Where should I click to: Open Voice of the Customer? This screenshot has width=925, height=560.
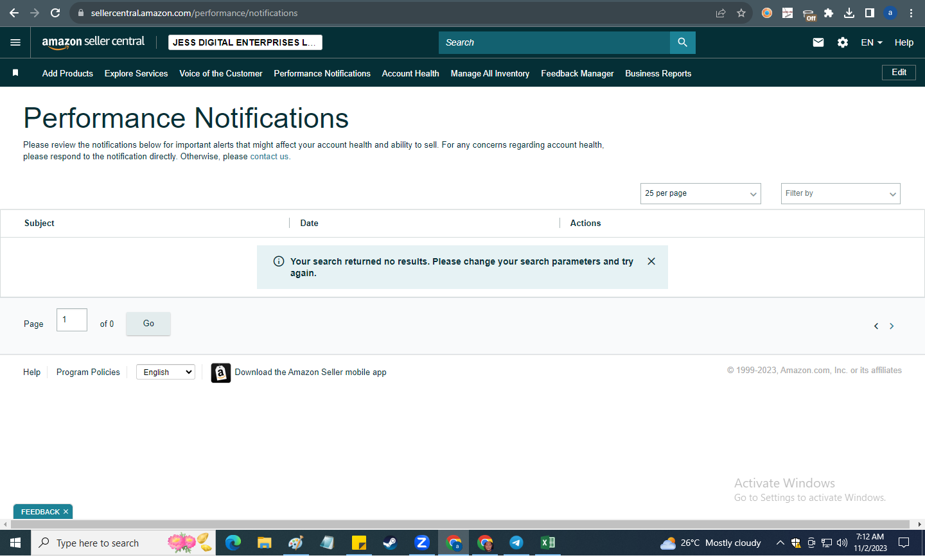click(221, 73)
